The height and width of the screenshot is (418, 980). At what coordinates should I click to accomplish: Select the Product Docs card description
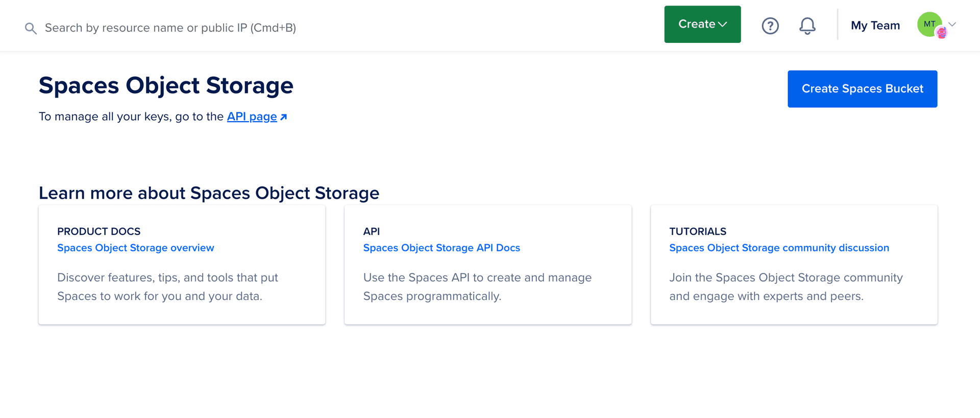[167, 287]
